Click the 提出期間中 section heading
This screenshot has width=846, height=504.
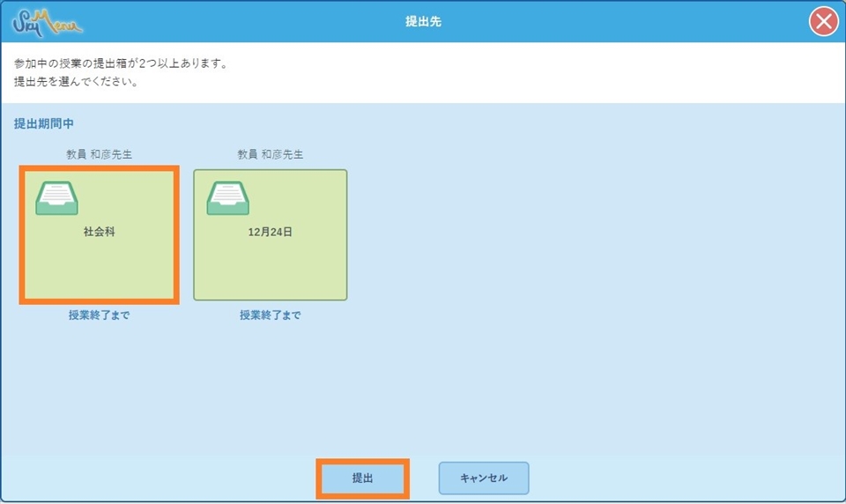tap(44, 124)
